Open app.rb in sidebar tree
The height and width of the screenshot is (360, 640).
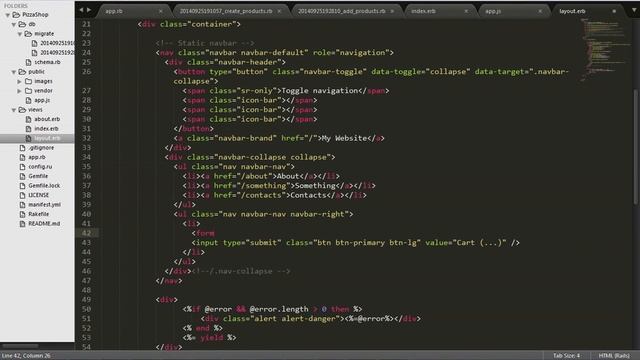pyautogui.click(x=37, y=157)
